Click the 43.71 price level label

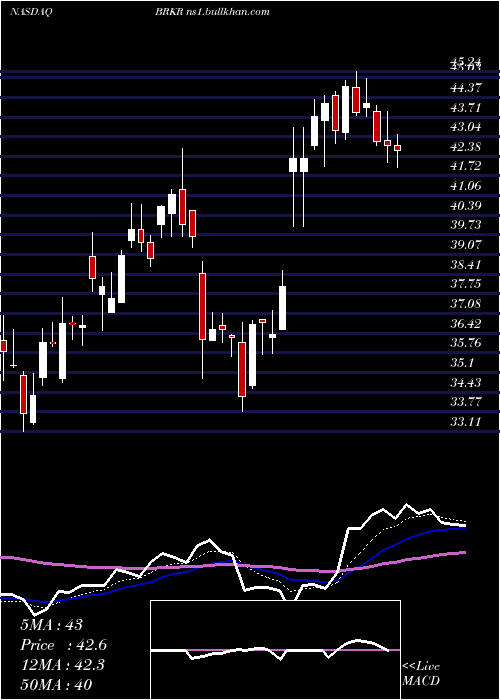click(x=466, y=108)
